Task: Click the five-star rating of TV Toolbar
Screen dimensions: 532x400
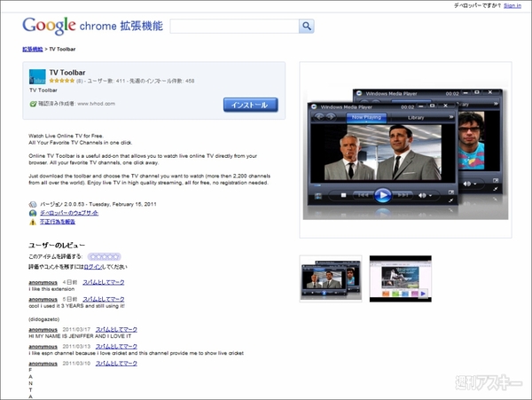Action: click(62, 81)
